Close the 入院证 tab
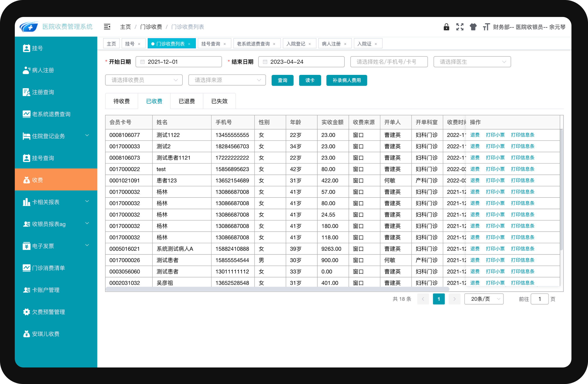588x384 pixels. (x=376, y=44)
